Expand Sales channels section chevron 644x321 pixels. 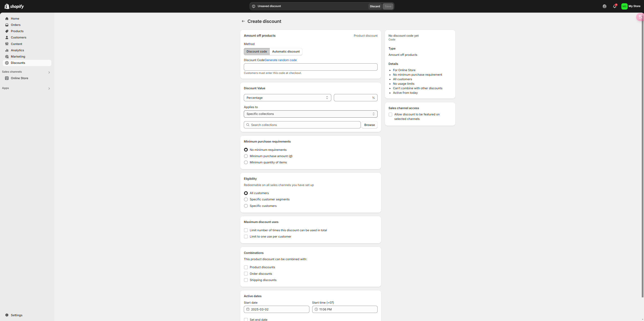[49, 72]
